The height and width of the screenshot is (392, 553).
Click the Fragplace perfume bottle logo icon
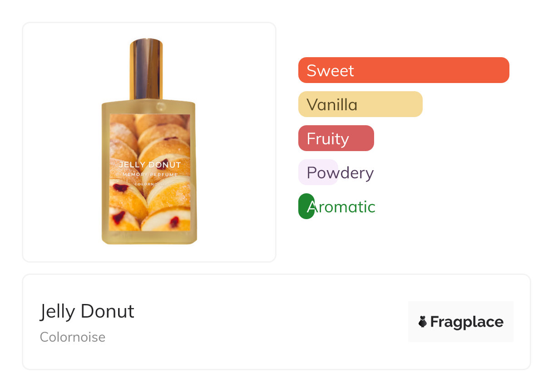click(x=423, y=322)
